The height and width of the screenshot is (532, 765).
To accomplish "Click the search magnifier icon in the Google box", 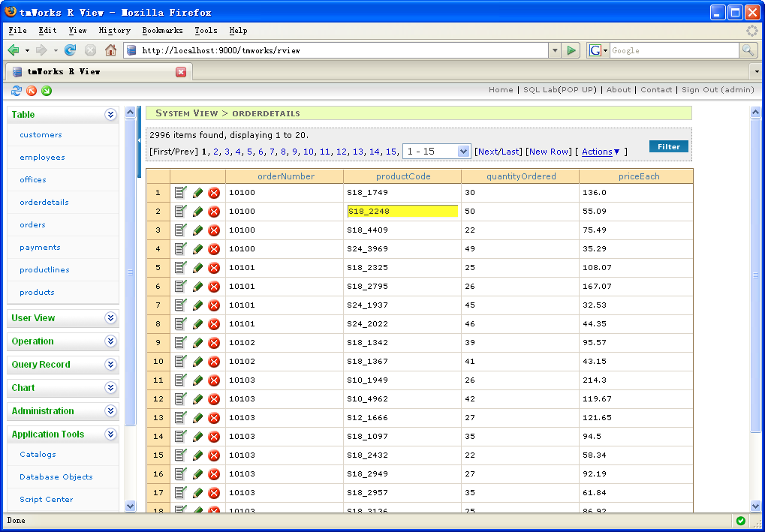I will [748, 50].
